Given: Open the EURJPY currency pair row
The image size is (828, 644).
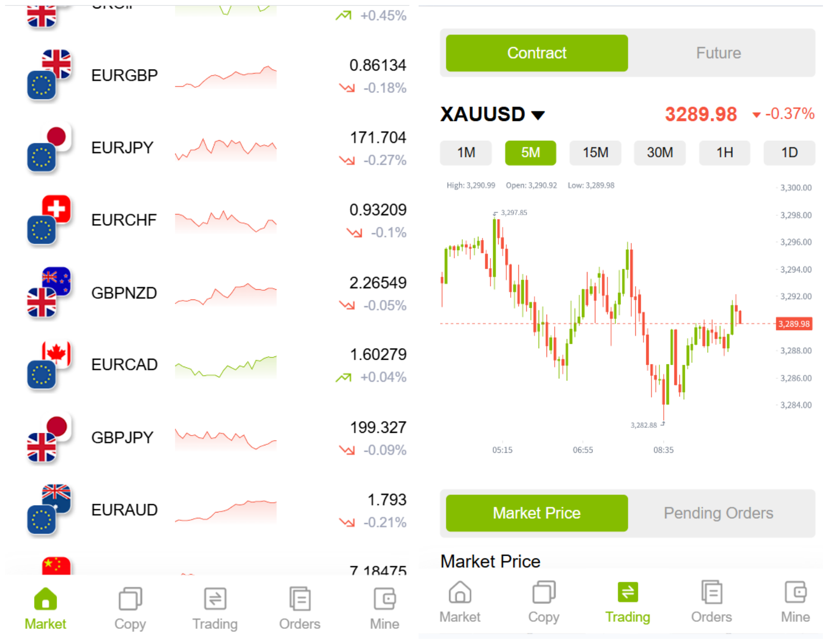Looking at the screenshot, I should [122, 148].
